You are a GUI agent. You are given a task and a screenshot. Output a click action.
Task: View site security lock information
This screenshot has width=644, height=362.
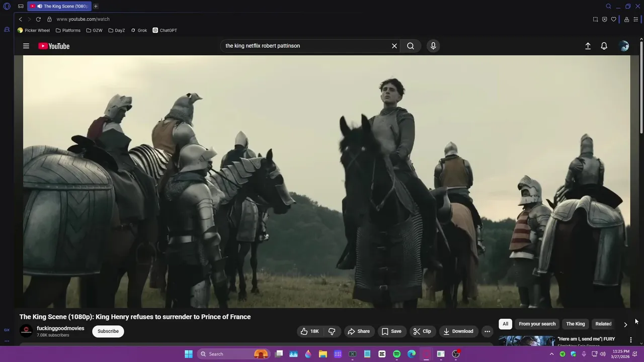(x=49, y=19)
